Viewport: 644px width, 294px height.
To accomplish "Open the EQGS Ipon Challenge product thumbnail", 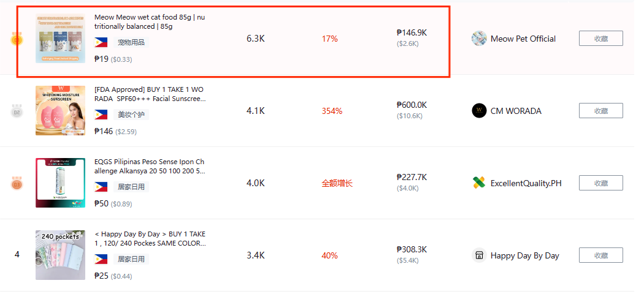I will click(x=60, y=183).
